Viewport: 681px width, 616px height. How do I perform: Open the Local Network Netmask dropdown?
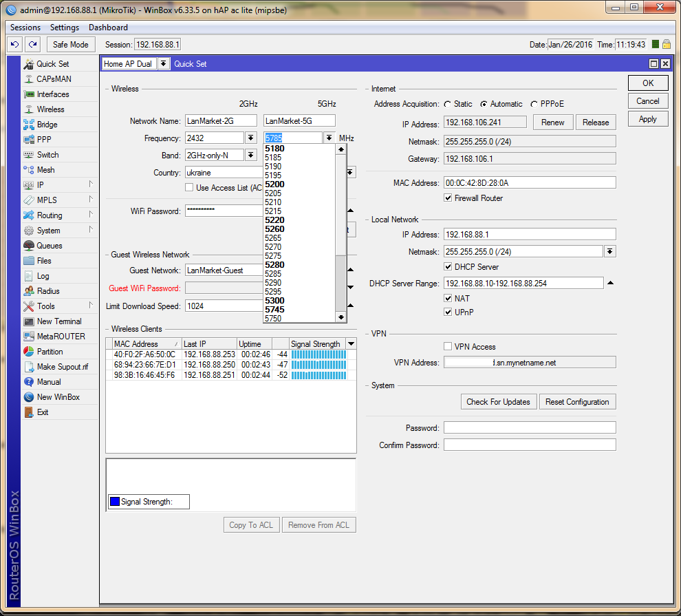coord(609,252)
